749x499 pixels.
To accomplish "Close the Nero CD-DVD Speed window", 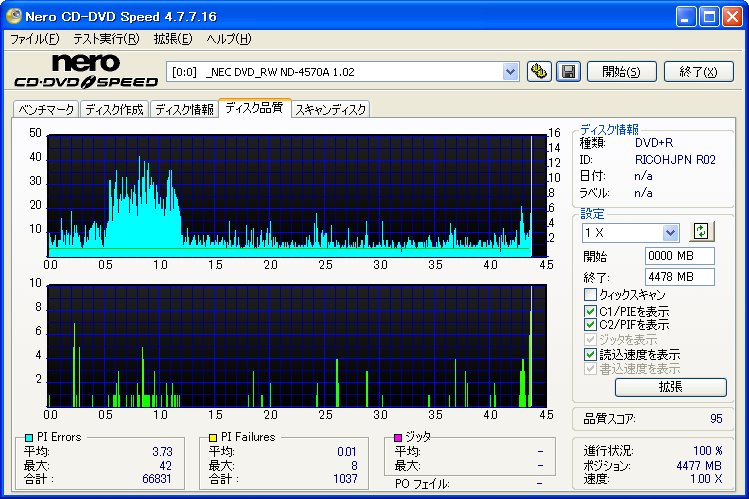I will coord(732,17).
